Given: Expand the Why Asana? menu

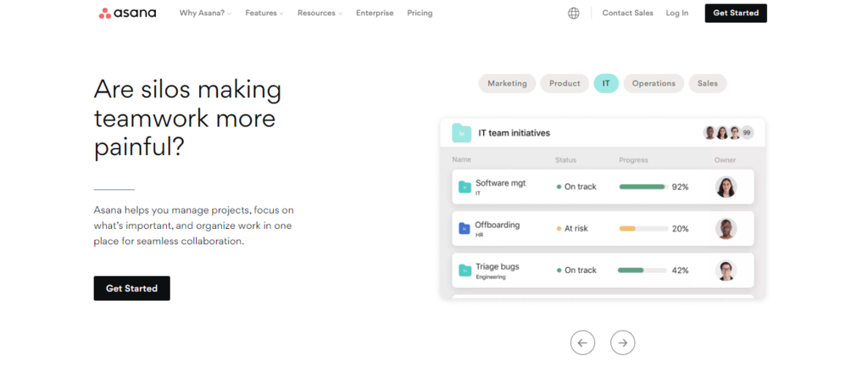Looking at the screenshot, I should pos(205,13).
